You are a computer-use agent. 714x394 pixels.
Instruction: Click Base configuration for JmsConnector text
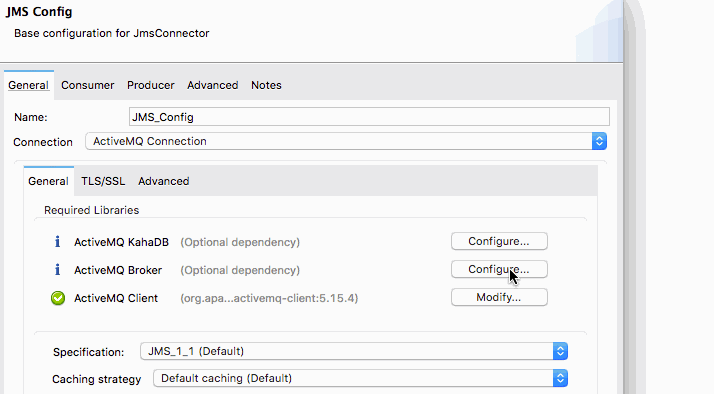(112, 33)
